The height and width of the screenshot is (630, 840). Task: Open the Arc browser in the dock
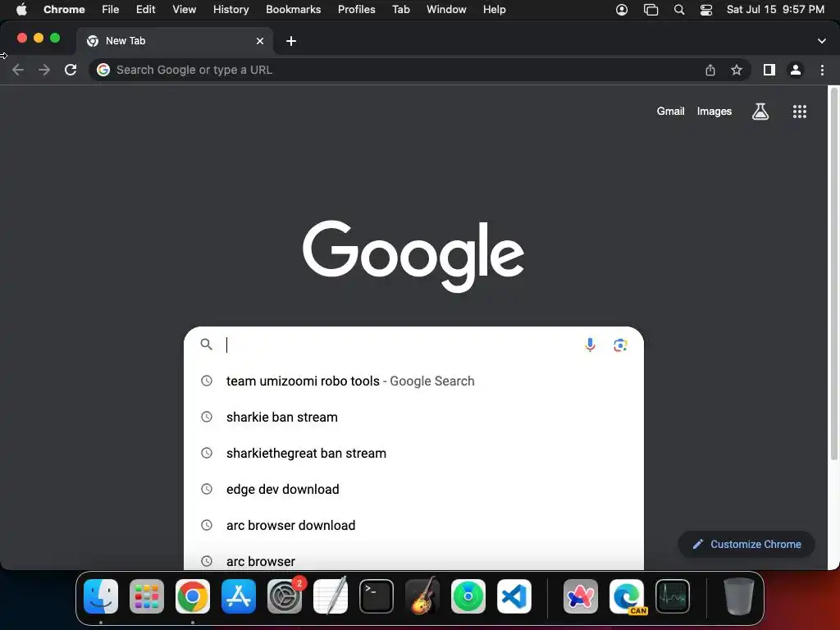point(581,596)
